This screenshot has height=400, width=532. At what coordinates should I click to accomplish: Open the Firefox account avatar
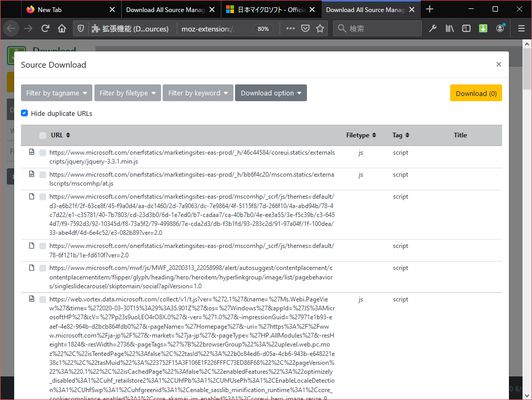(500, 28)
